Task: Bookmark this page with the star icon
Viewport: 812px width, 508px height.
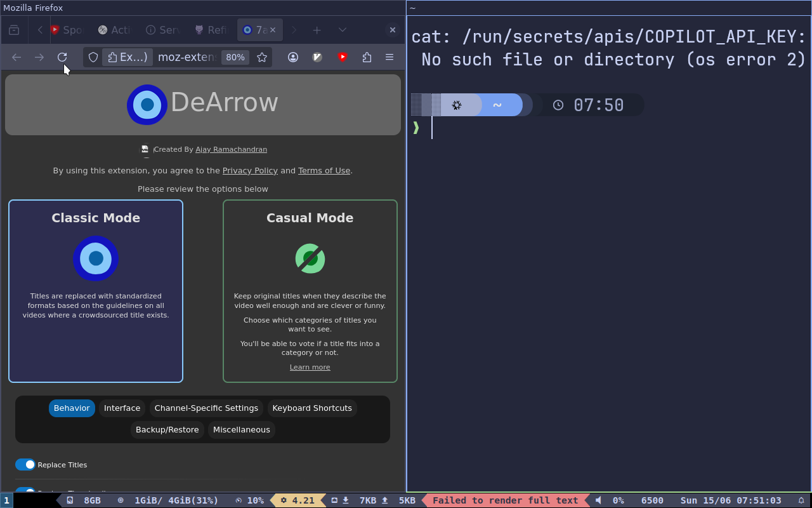Action: click(x=262, y=57)
